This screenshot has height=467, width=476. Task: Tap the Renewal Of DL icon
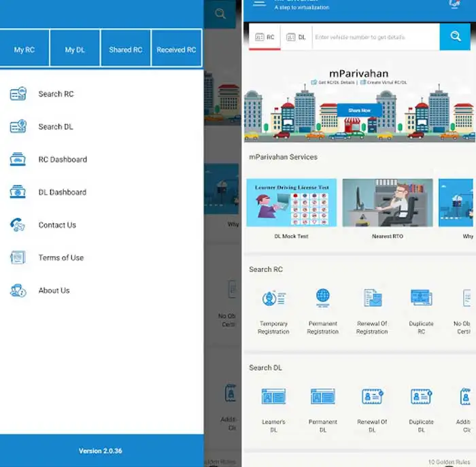(x=372, y=397)
